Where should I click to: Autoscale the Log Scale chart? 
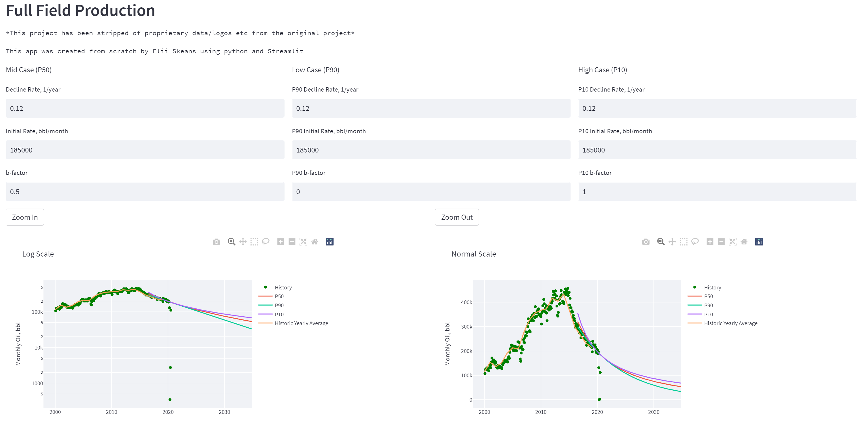point(303,242)
